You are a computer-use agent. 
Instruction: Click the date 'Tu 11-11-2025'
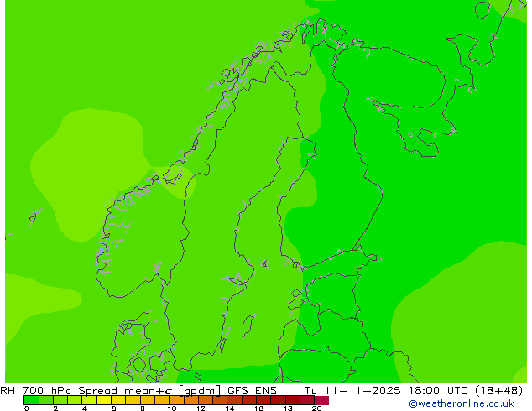tap(352, 391)
